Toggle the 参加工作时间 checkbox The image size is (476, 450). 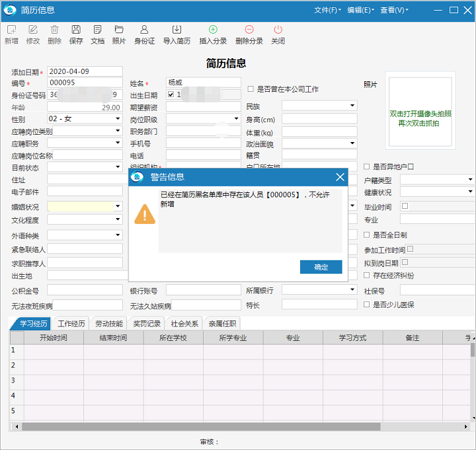pos(410,249)
